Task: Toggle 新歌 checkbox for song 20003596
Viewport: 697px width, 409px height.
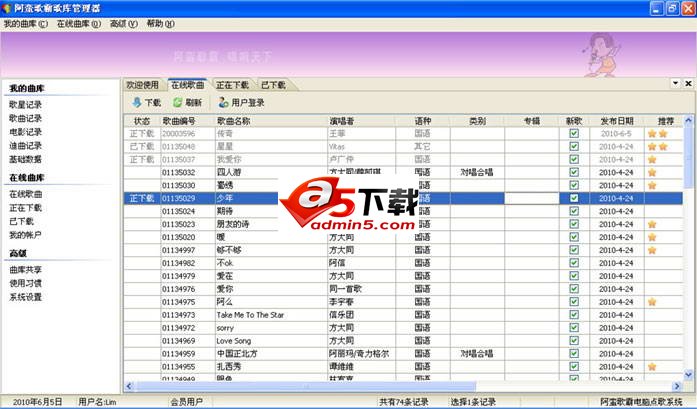Action: click(574, 133)
